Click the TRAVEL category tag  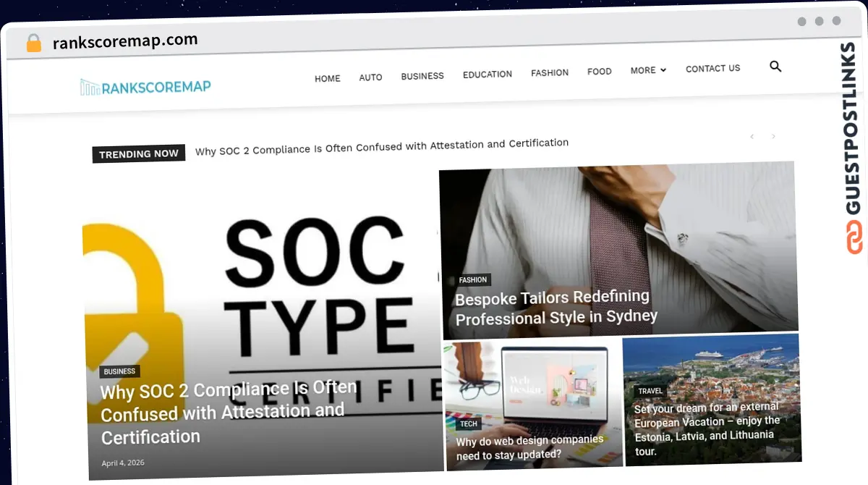tap(650, 391)
